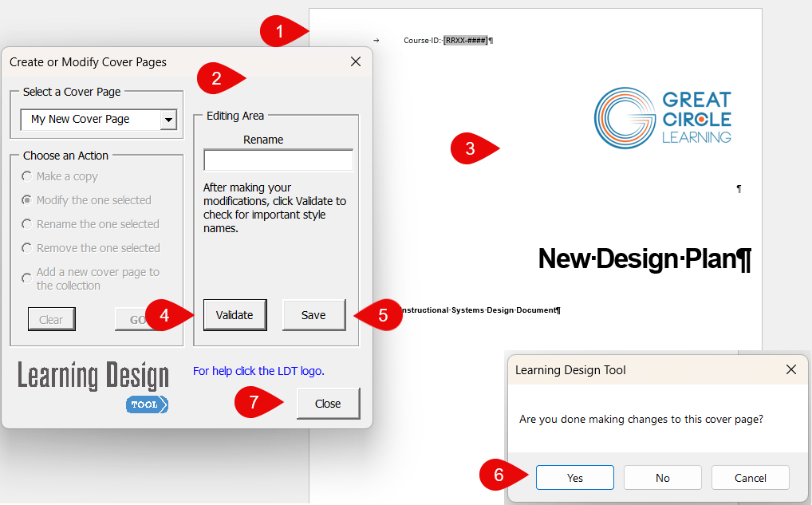Click the My New Cover Page combo box
Viewport: 812px width, 505px height.
pyautogui.click(x=90, y=120)
